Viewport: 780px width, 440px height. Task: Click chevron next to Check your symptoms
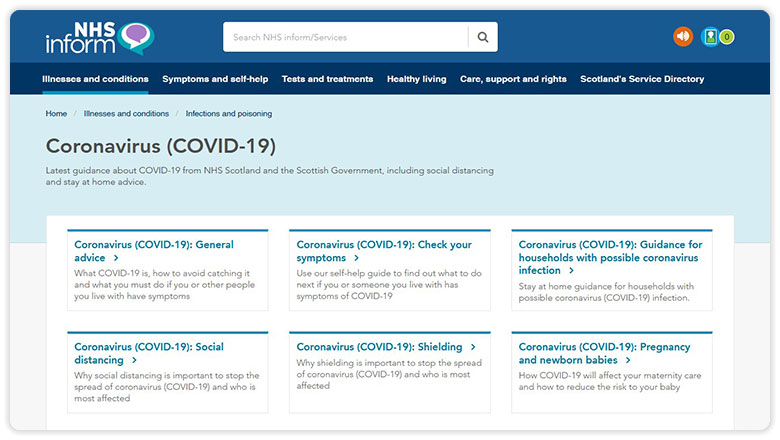[x=356, y=258]
